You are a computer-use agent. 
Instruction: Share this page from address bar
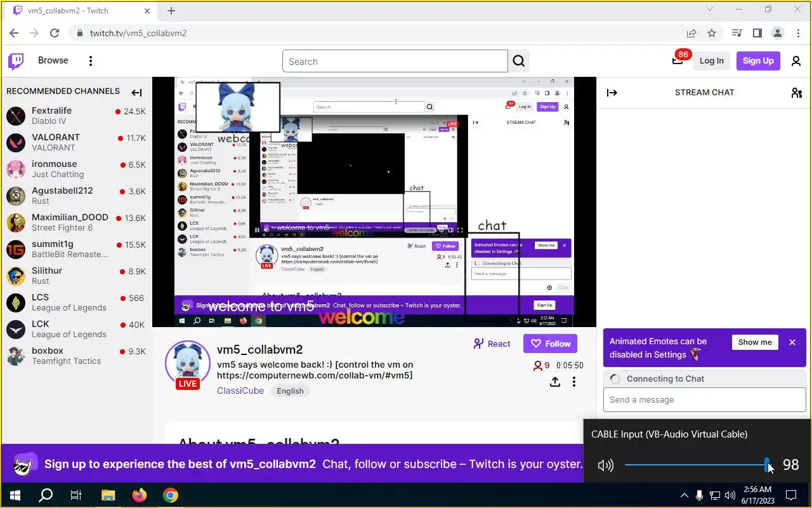pos(691,33)
